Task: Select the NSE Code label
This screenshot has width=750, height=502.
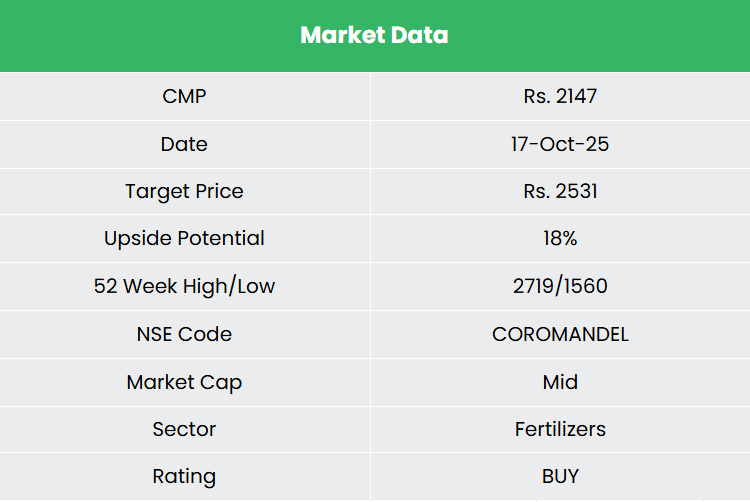Action: (x=184, y=334)
